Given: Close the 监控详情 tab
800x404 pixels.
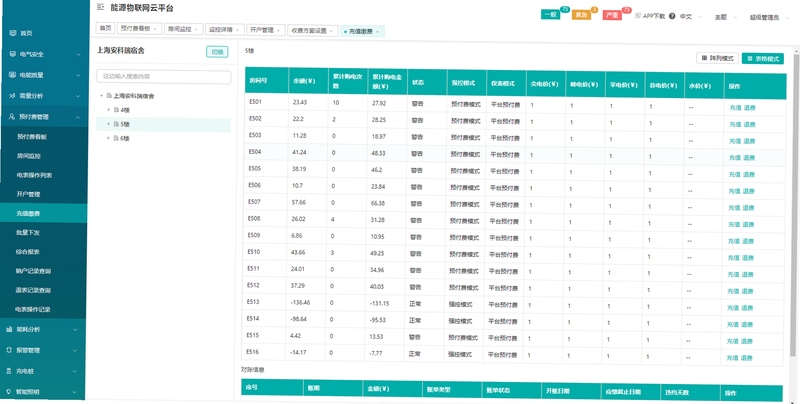Looking at the screenshot, I should 237,30.
